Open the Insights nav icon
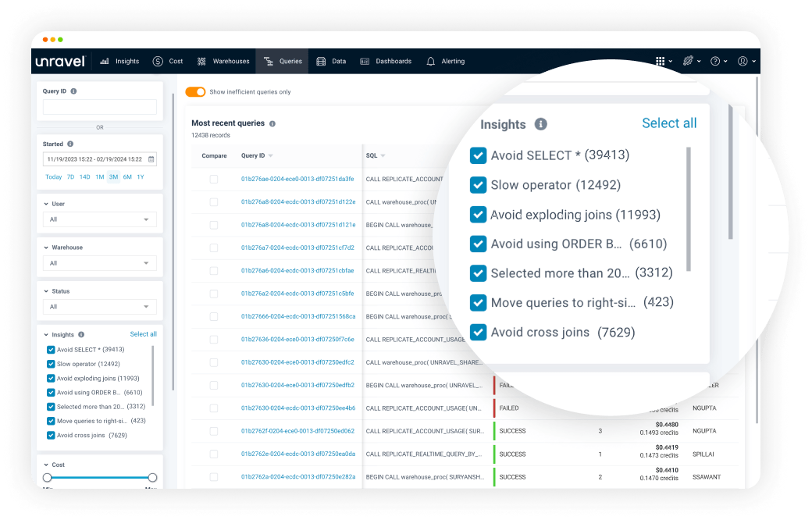 tap(105, 61)
